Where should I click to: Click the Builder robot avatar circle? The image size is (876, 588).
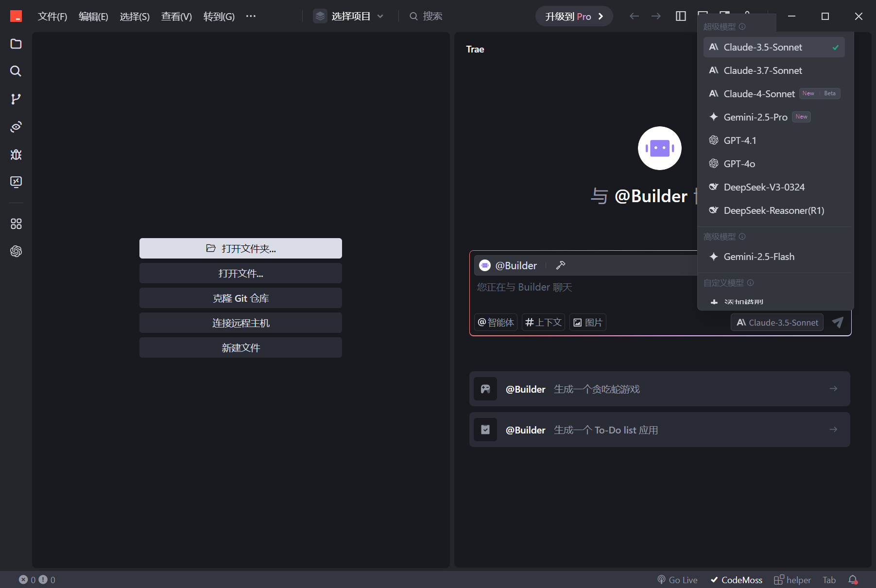[x=659, y=148]
